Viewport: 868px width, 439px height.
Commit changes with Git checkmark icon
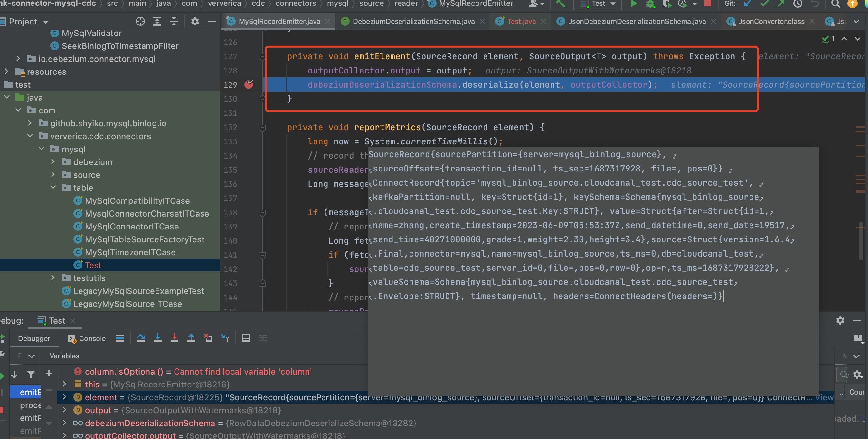pyautogui.click(x=765, y=4)
